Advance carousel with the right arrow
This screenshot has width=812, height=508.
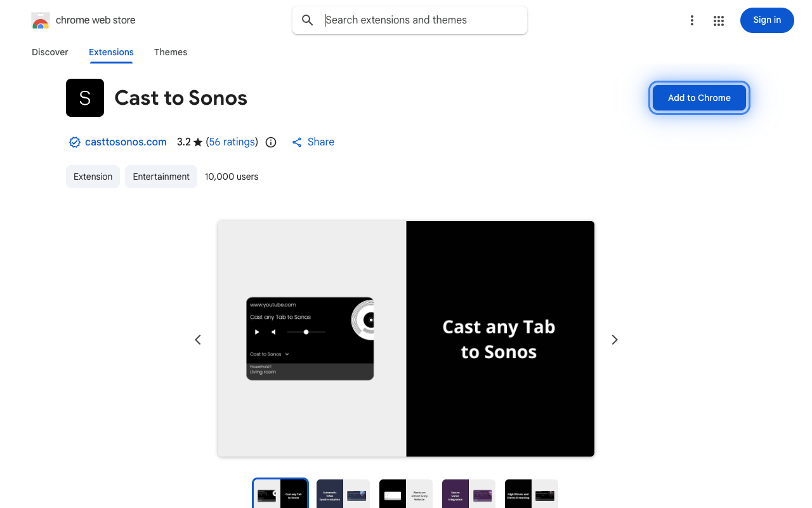click(x=614, y=340)
